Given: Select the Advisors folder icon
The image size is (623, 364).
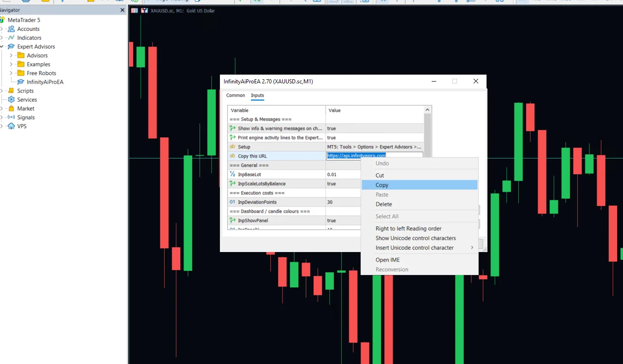Looking at the screenshot, I should click(21, 55).
